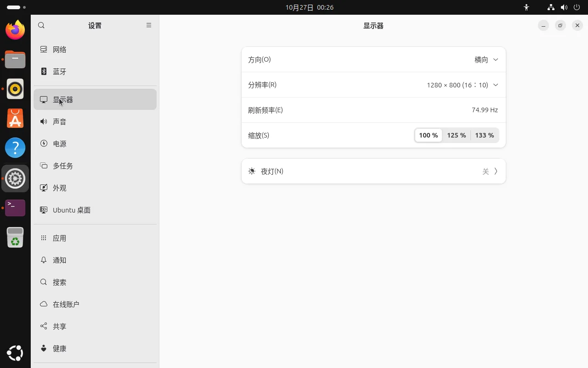Open 应用 settings

pyautogui.click(x=95, y=238)
